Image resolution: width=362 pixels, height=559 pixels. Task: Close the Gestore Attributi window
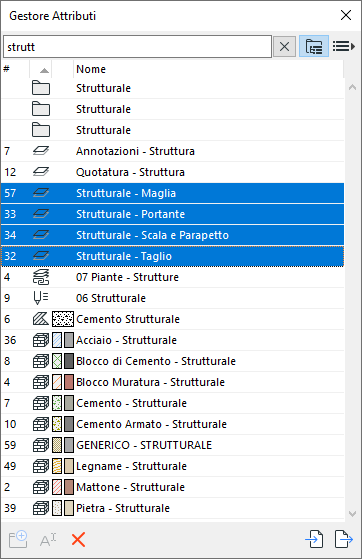[346, 15]
